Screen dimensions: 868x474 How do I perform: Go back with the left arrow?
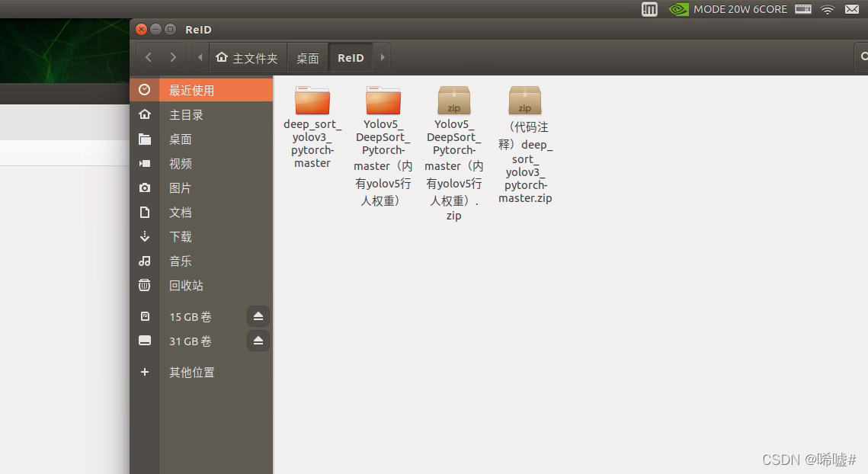149,57
